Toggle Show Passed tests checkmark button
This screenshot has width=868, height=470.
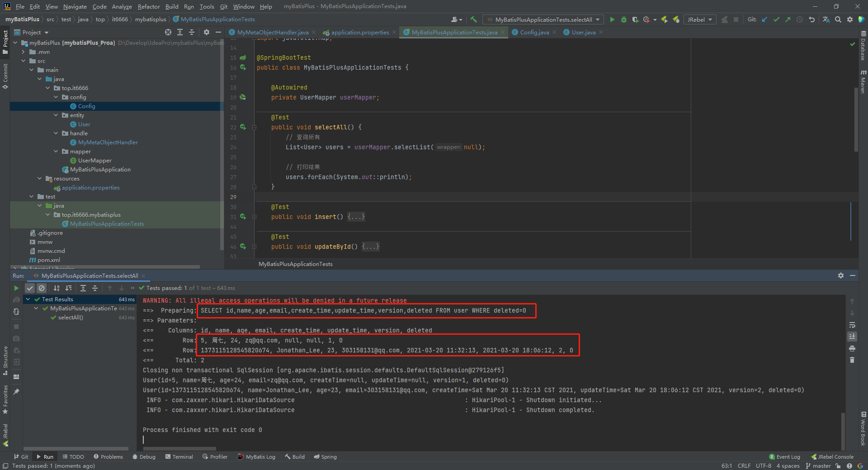click(30, 288)
